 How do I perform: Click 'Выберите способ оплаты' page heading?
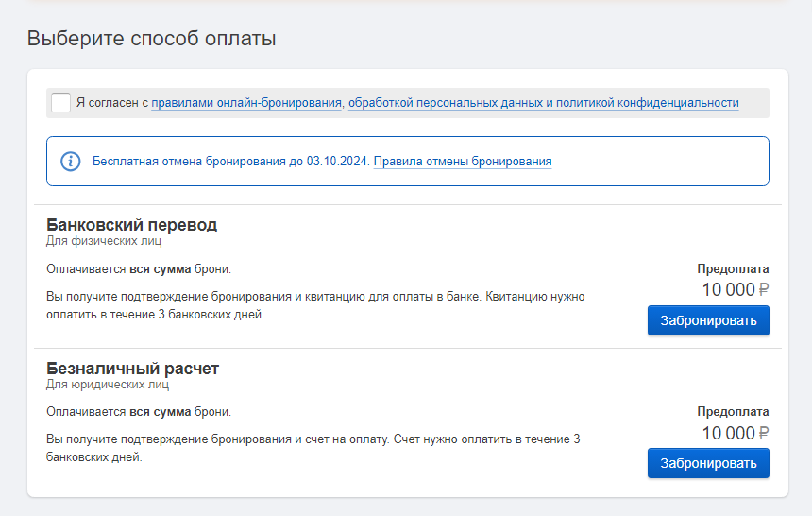[151, 39]
